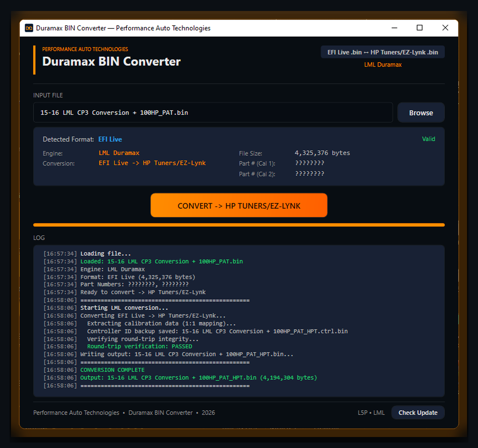Click the Check Update button
The image size is (478, 448).
[x=418, y=413]
